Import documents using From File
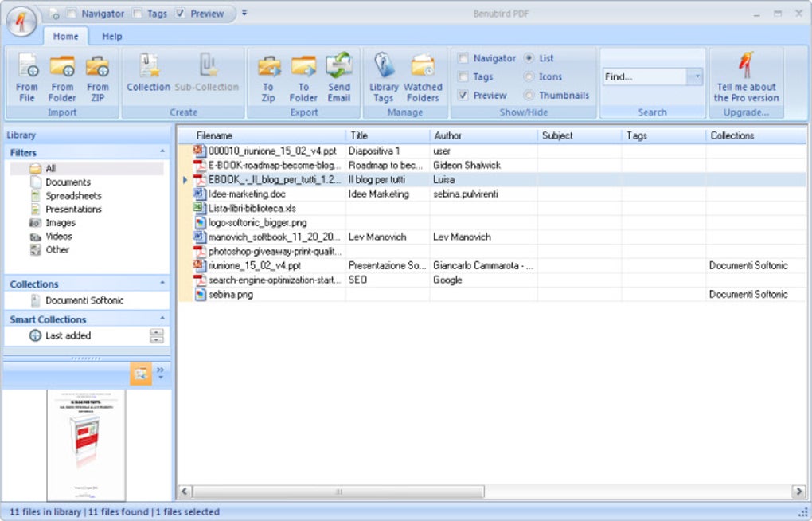Image resolution: width=812 pixels, height=521 pixels. (x=27, y=77)
